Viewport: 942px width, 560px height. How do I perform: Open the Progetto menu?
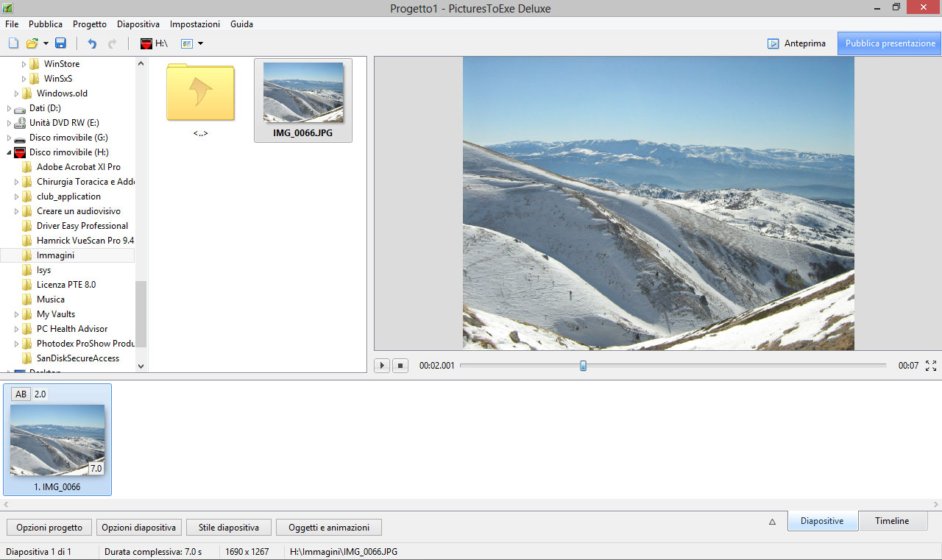point(89,24)
